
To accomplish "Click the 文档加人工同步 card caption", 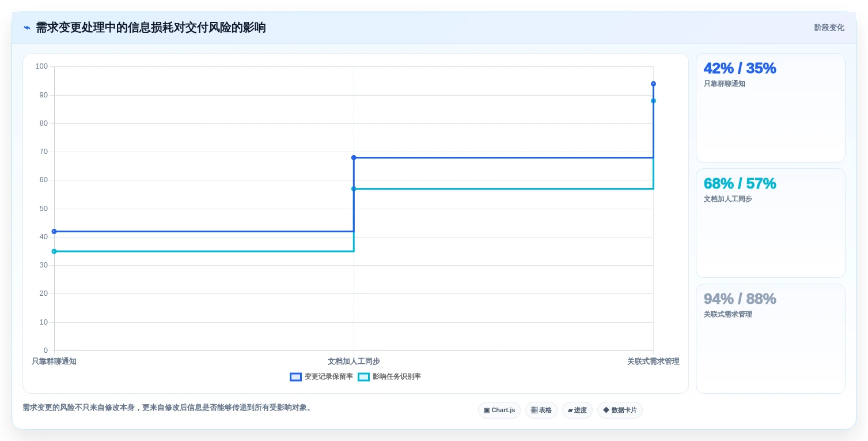I will point(728,199).
